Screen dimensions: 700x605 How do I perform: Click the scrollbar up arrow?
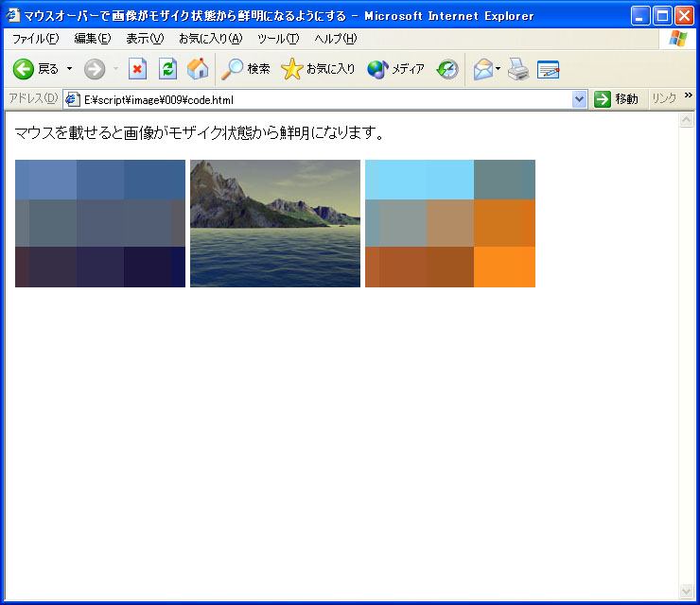click(x=686, y=119)
